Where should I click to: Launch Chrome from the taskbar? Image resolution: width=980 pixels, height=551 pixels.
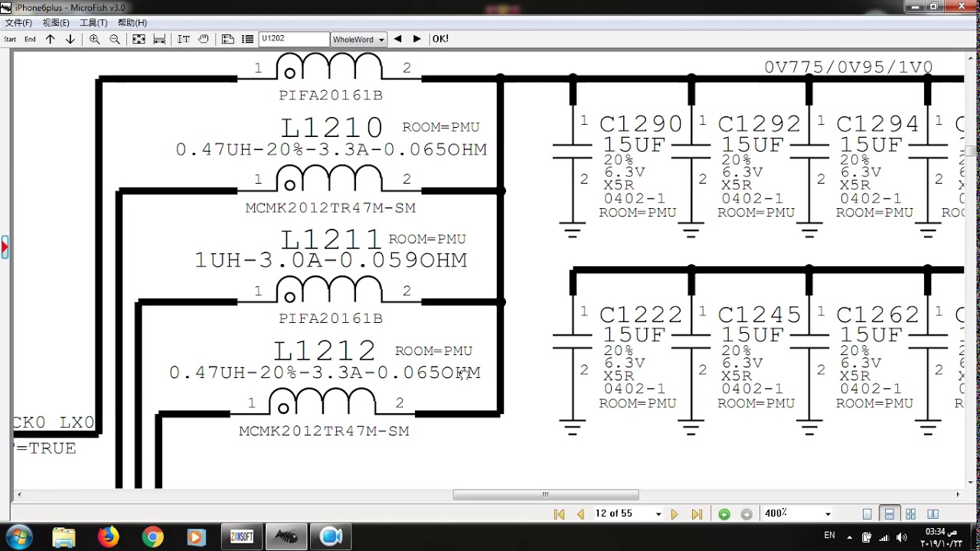click(x=152, y=537)
